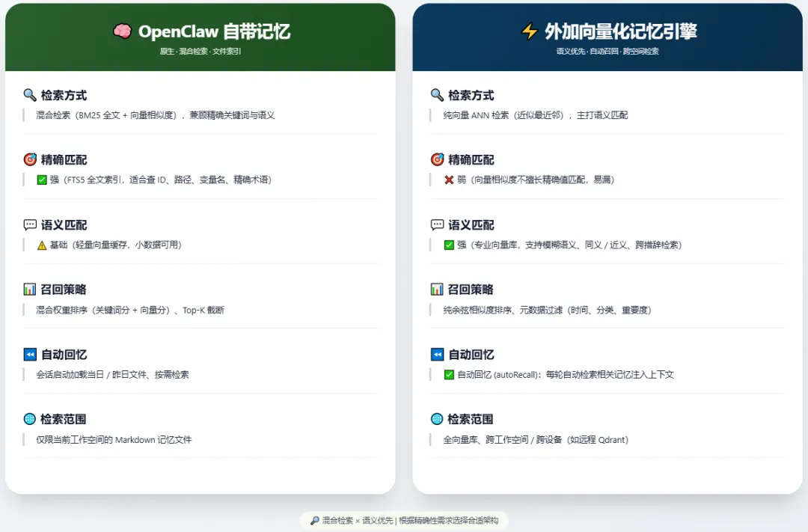The width and height of the screenshot is (808, 532).
Task: Click the bar chart icon in OpenClaw 召回策略
Action: coord(30,290)
